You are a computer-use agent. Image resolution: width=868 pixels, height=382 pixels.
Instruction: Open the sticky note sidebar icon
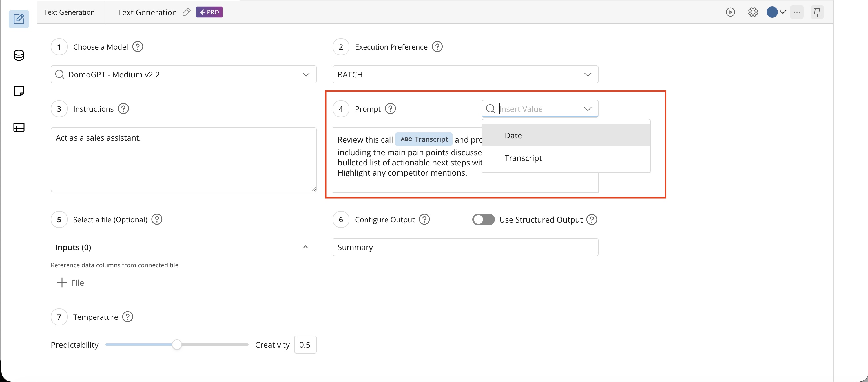[19, 91]
